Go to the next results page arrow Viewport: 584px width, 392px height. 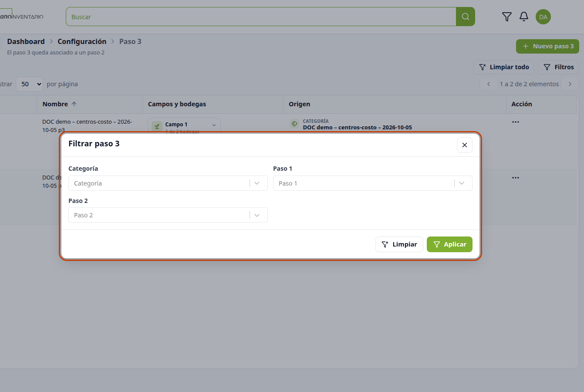(x=570, y=84)
